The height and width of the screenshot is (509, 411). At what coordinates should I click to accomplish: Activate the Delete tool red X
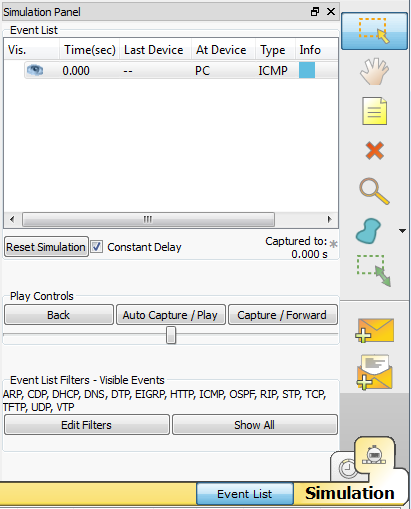click(374, 151)
